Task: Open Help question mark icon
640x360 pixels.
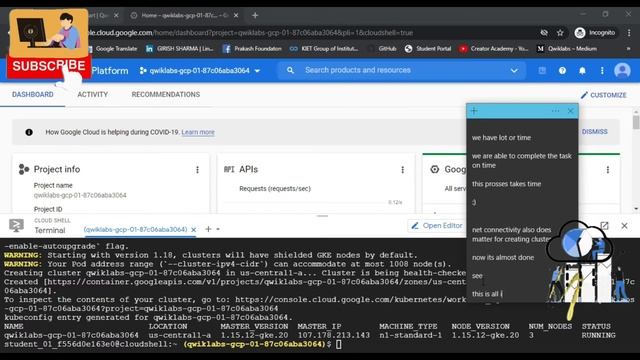Action: click(562, 71)
